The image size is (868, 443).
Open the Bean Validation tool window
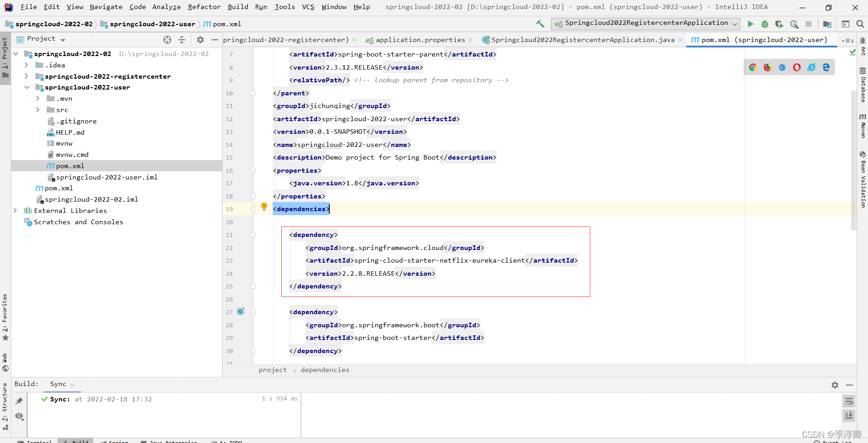[x=863, y=179]
